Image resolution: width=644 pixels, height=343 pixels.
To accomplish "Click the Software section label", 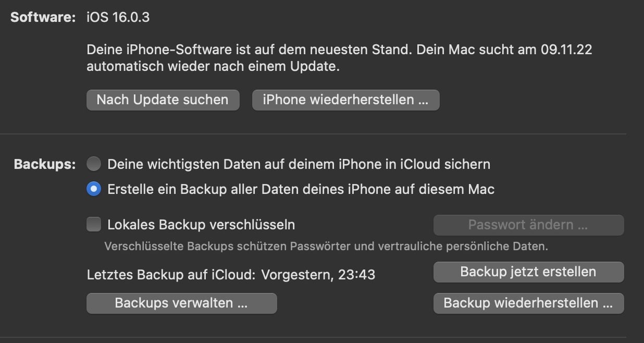I will pos(43,17).
